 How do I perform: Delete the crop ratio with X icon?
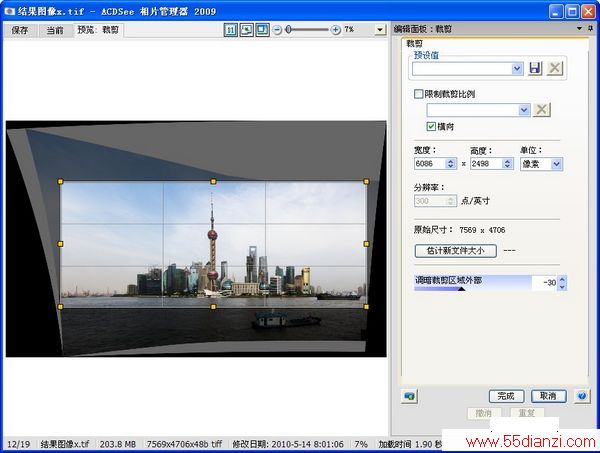click(x=541, y=110)
